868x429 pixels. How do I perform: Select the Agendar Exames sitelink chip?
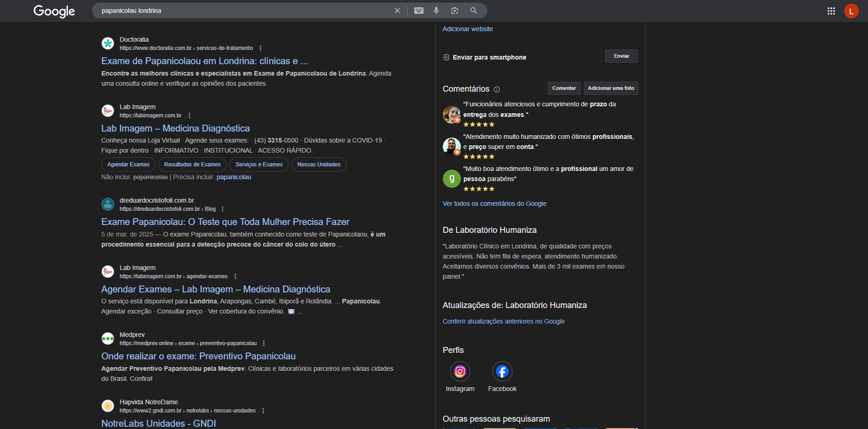click(128, 165)
